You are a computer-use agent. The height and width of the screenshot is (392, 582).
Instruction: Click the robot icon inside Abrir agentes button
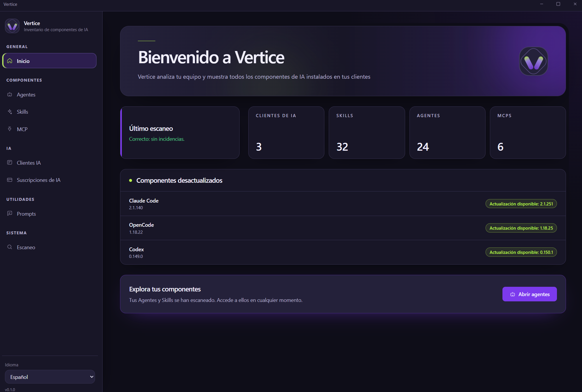pos(512,294)
